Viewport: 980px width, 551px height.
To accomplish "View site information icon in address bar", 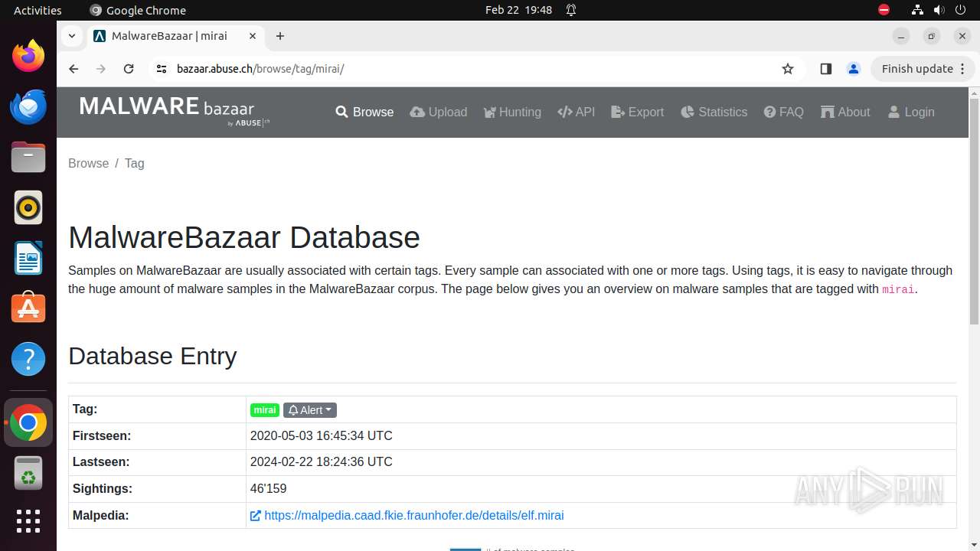I will [161, 69].
